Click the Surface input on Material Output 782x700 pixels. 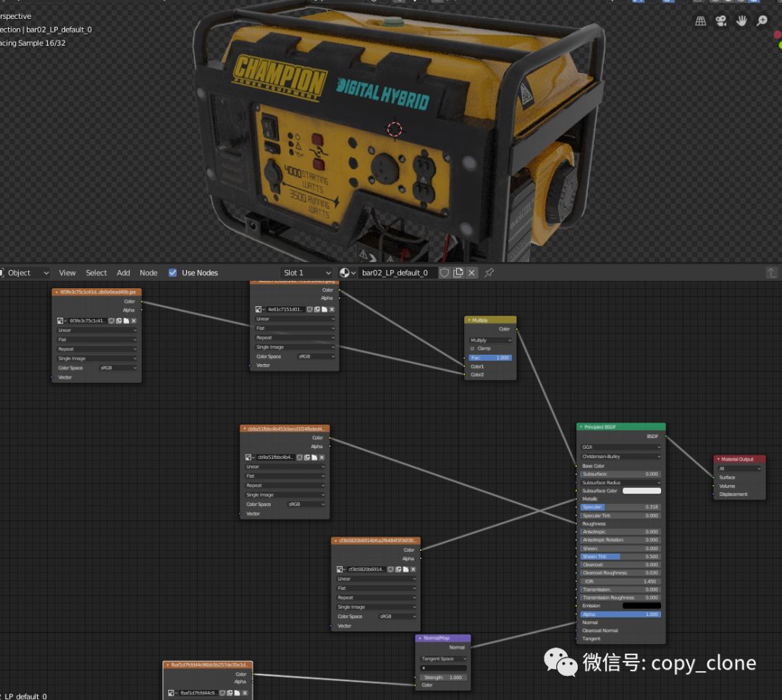[713, 478]
